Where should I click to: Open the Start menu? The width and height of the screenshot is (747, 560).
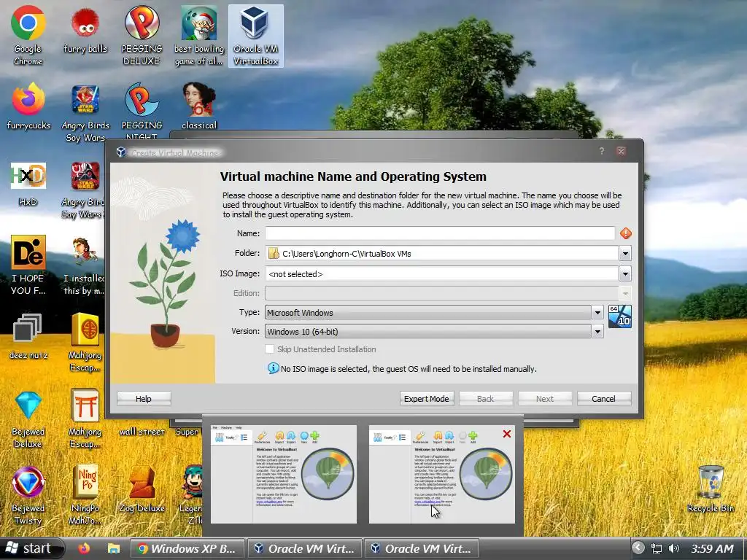tap(31, 548)
